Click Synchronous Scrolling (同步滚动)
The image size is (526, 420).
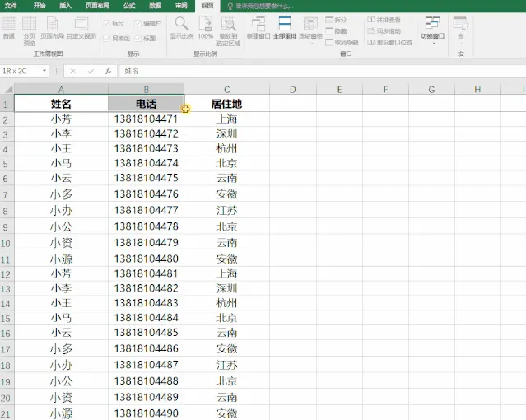384,31
